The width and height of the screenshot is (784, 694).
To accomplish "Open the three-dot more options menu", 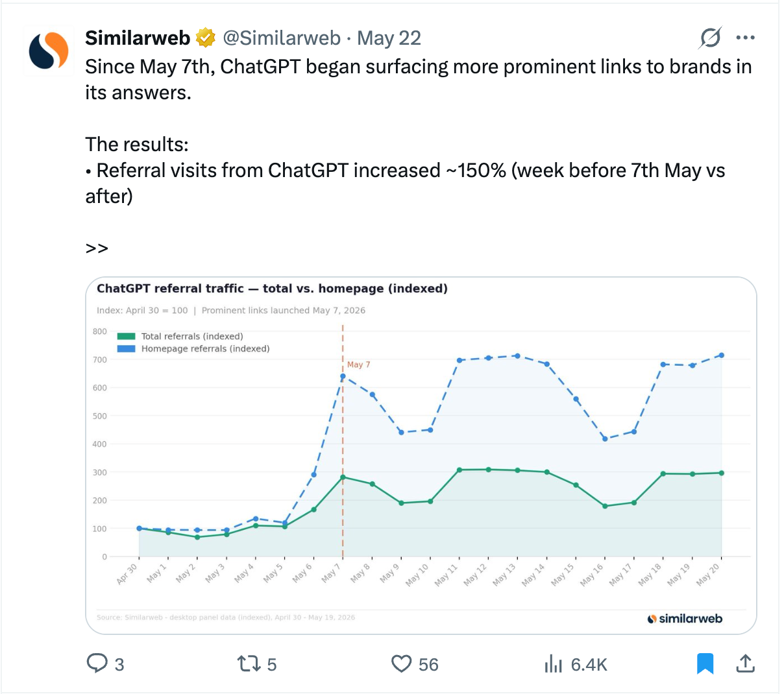I will (745, 38).
